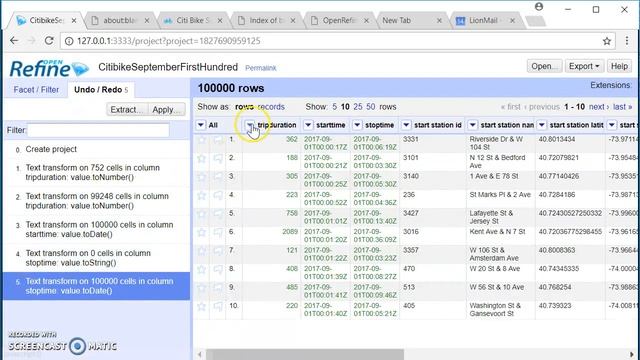Click the horizontal scrollbar of the table
640x360 pixels.
click(x=305, y=354)
